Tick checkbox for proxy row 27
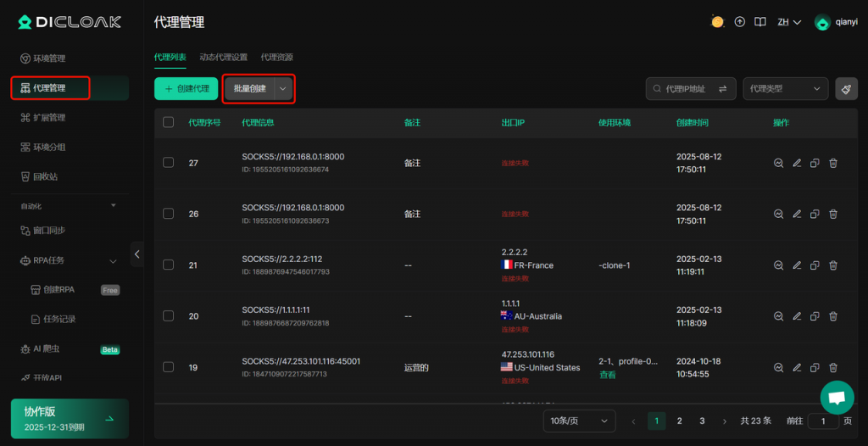 [x=169, y=162]
